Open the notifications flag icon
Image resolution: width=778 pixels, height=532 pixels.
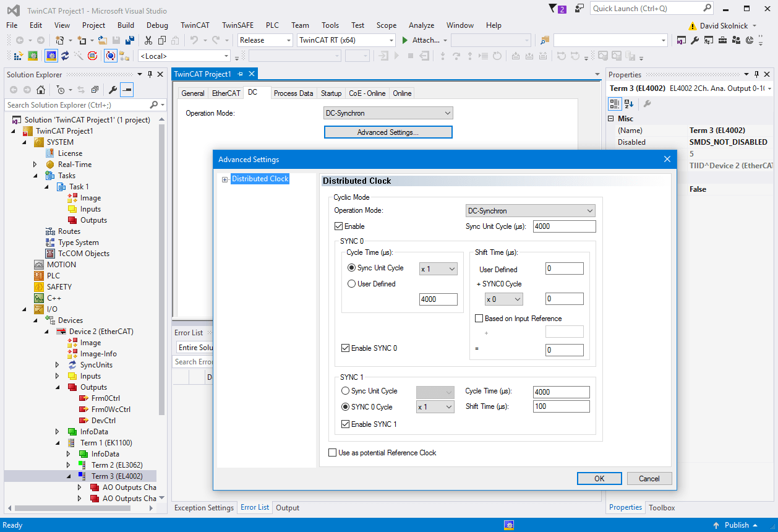tap(554, 9)
